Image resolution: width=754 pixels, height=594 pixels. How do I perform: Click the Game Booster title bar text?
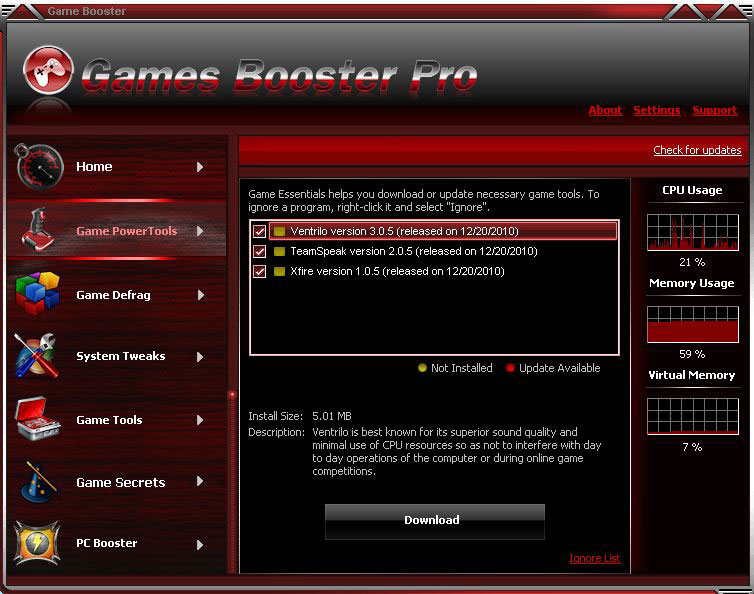(x=87, y=11)
